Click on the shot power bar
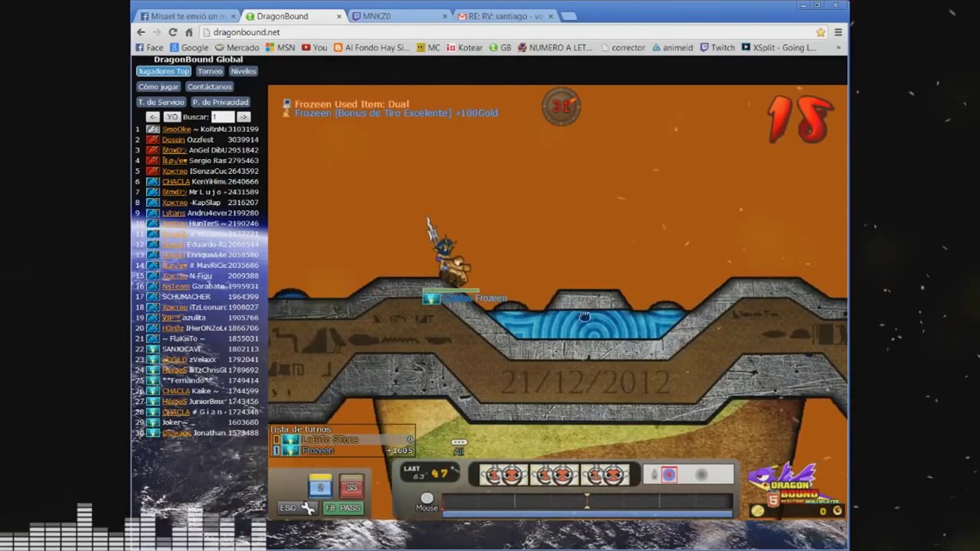The image size is (980, 551). click(587, 502)
